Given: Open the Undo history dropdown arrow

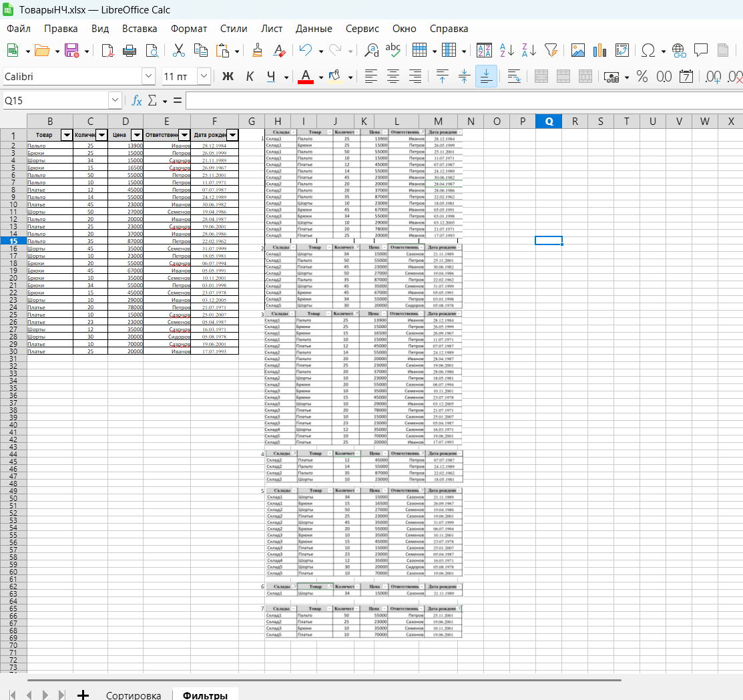Looking at the screenshot, I should (321, 51).
